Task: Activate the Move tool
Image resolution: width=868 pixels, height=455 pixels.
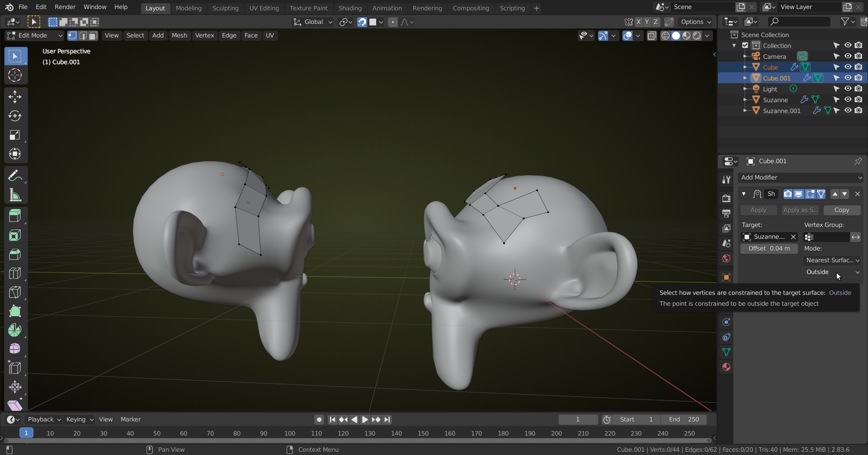Action: (15, 96)
